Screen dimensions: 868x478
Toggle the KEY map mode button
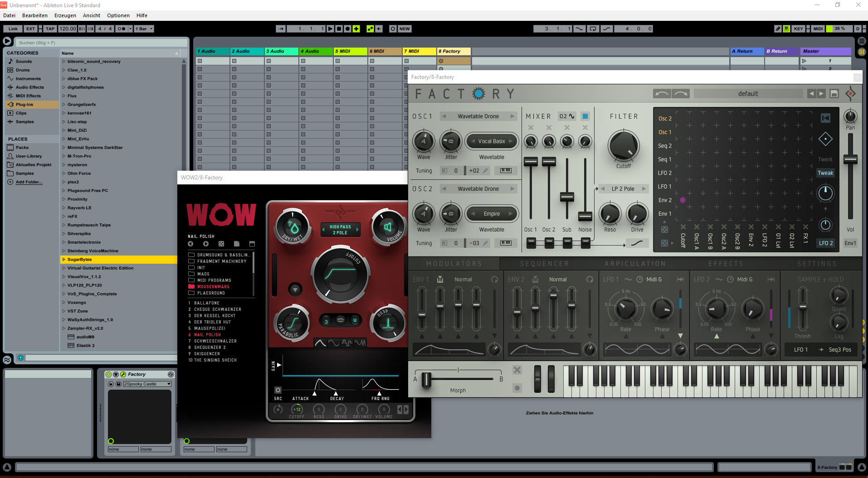[798, 29]
